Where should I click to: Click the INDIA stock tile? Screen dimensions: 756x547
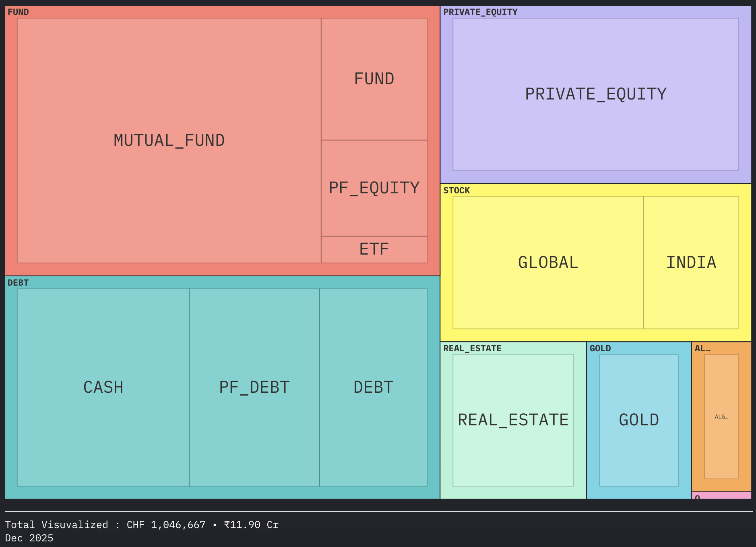(x=691, y=263)
